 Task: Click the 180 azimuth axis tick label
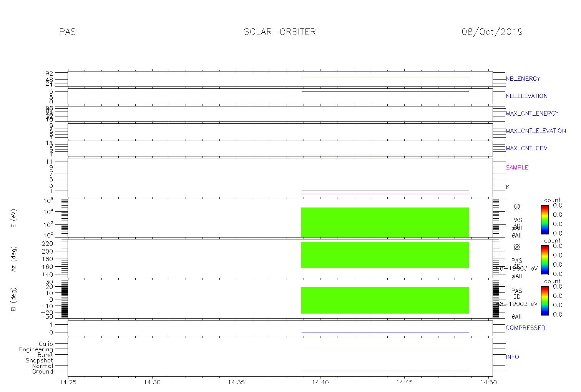pyautogui.click(x=48, y=259)
